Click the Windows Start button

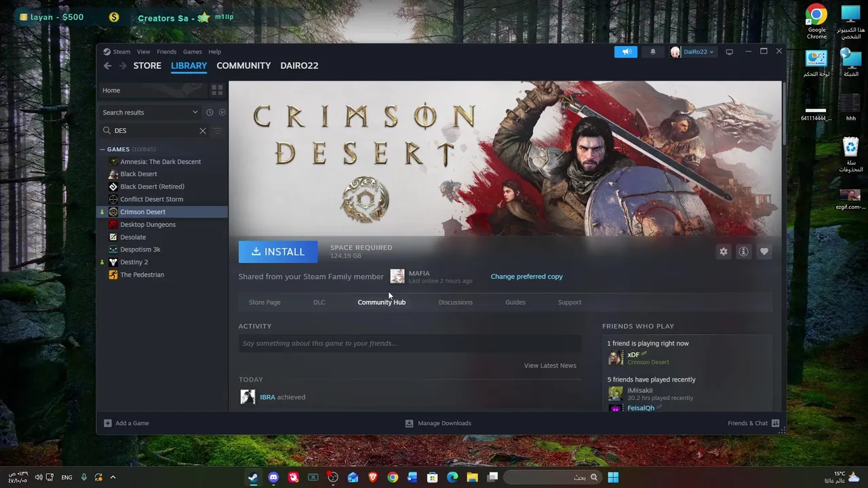click(613, 477)
